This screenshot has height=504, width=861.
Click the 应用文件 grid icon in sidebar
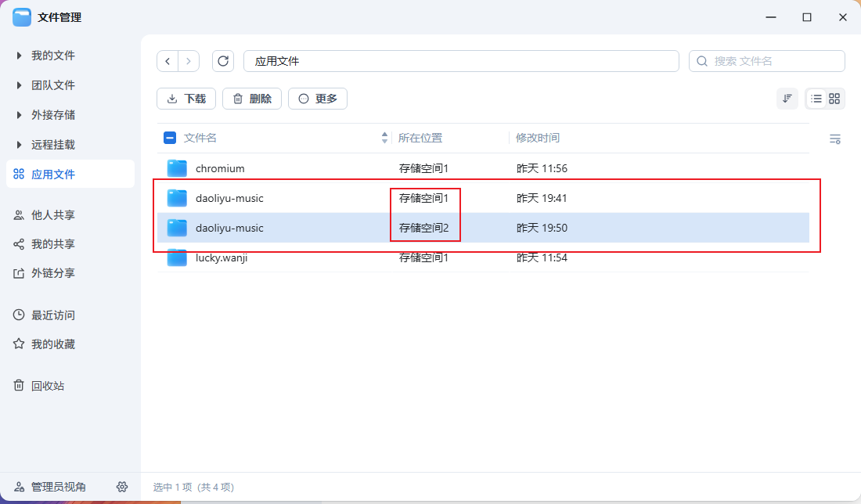point(19,174)
